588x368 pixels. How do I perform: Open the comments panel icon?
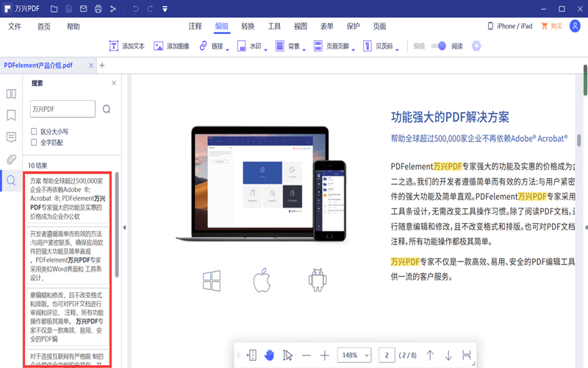pos(11,137)
